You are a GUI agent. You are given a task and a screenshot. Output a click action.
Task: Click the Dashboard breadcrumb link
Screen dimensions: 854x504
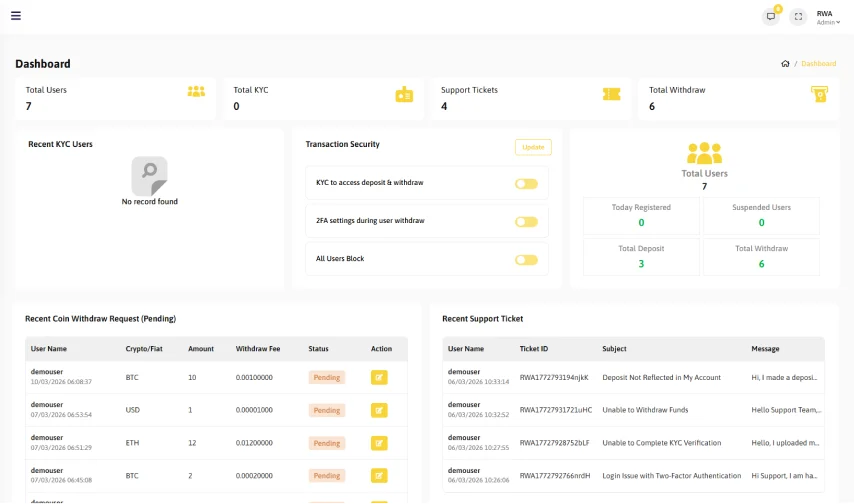(819, 64)
